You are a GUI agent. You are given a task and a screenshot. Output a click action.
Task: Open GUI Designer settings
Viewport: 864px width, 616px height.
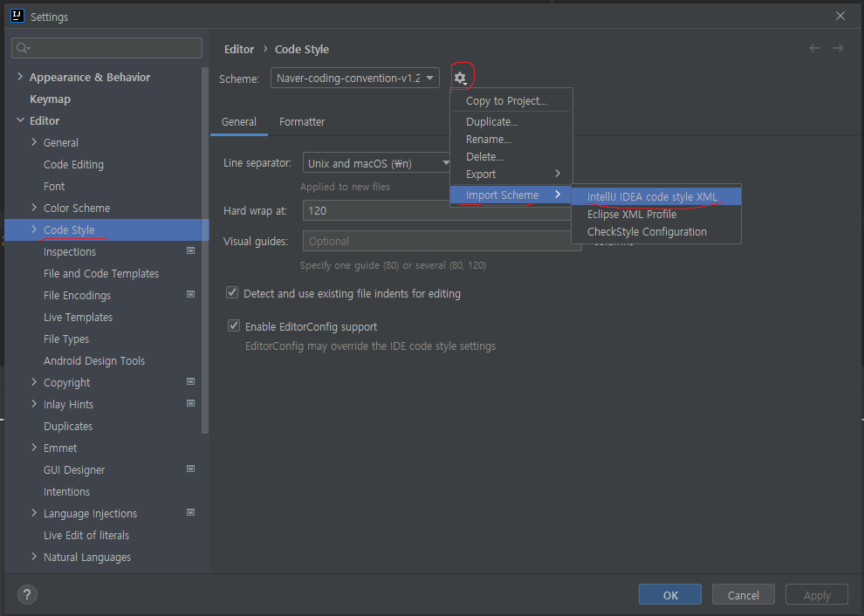tap(74, 470)
